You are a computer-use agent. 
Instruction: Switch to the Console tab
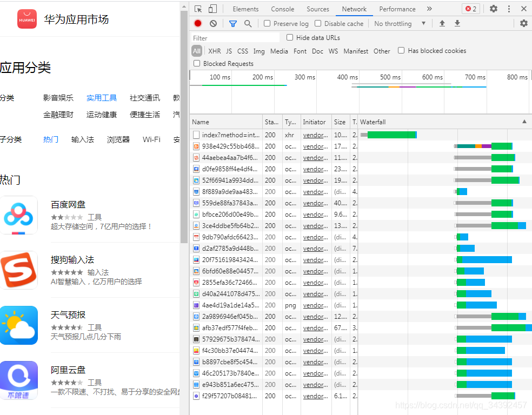coord(282,9)
